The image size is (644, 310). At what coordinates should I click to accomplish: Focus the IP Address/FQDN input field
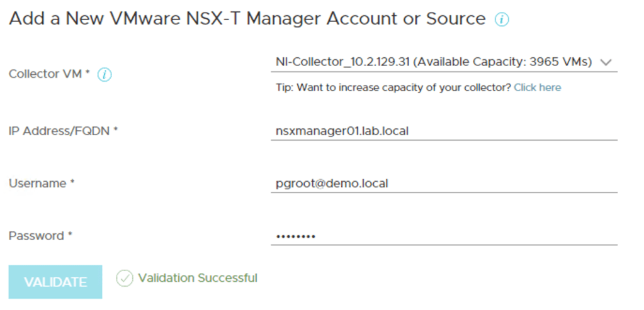coord(444,131)
